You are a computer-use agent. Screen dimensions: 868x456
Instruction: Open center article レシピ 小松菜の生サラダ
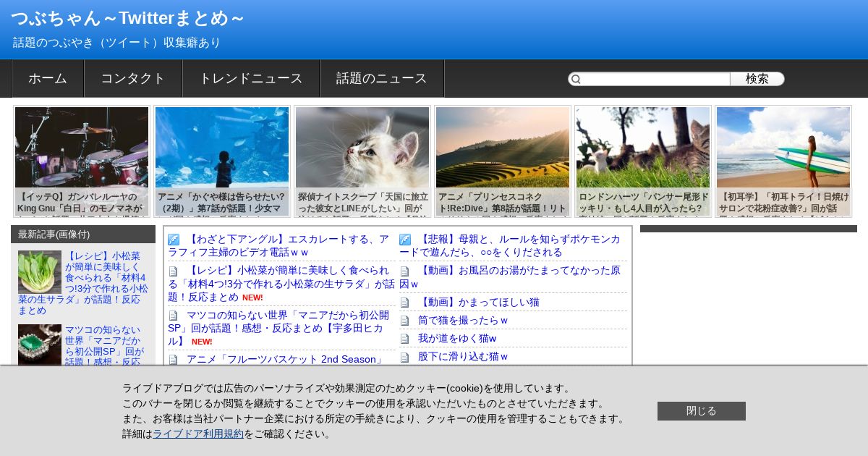(x=281, y=284)
